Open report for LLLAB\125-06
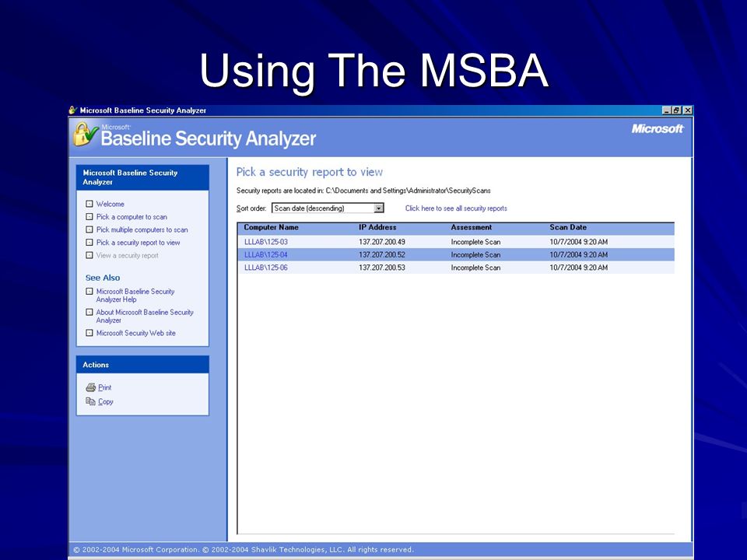This screenshot has height=560, width=747. click(x=266, y=268)
